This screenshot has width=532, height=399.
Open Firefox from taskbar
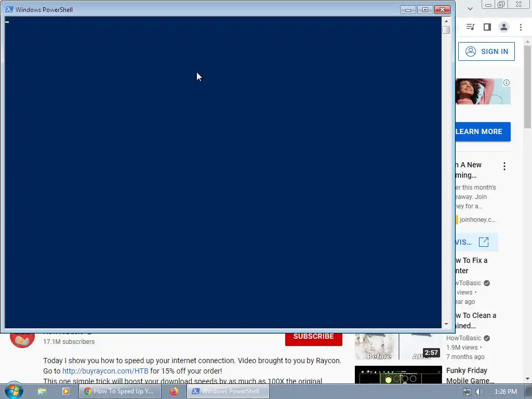pos(174,391)
